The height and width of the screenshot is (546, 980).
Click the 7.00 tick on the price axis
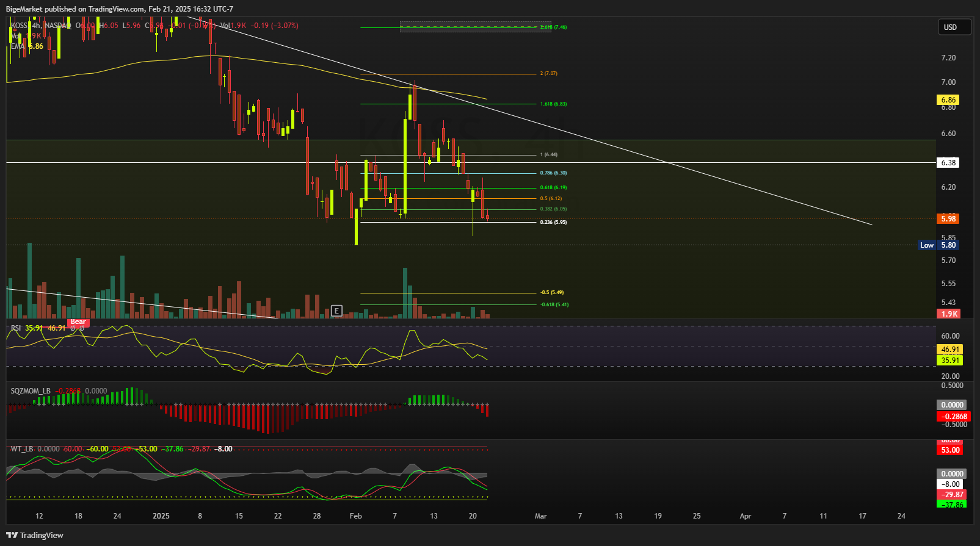click(948, 82)
